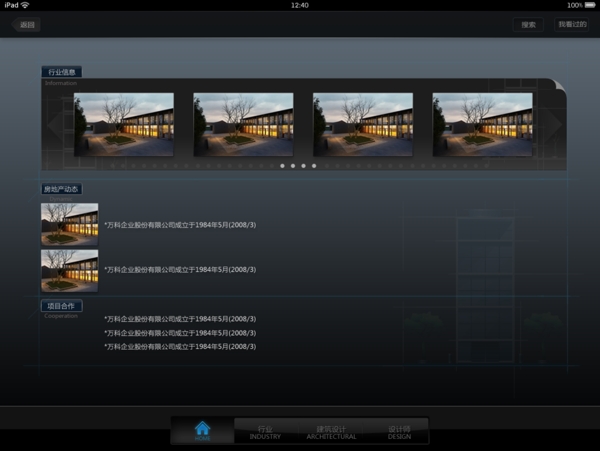This screenshot has height=451, width=600.
Task: Tap the 12:40 clock in status bar
Action: [x=300, y=5]
